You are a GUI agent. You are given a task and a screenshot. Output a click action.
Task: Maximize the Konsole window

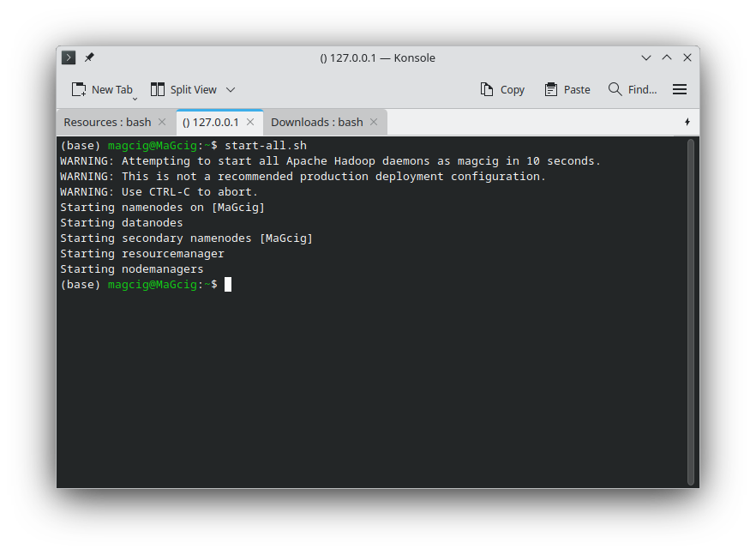(667, 58)
